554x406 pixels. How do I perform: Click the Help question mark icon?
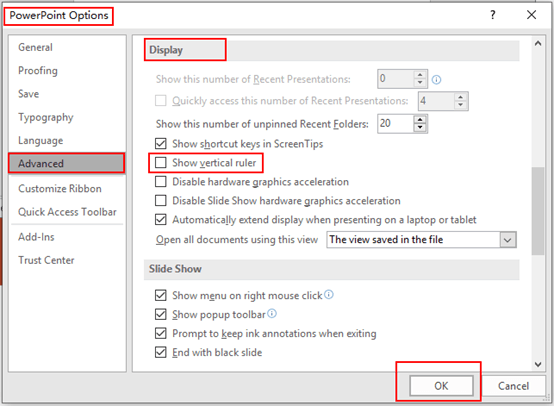pos(493,15)
